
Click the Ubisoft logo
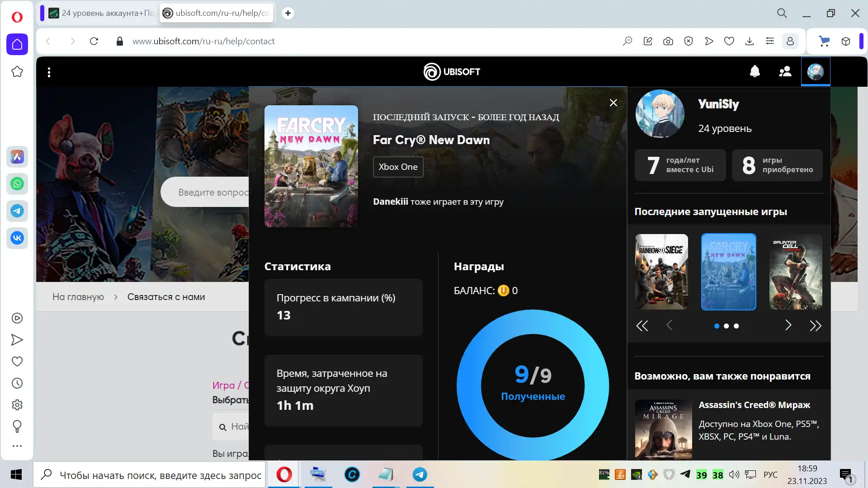point(452,71)
